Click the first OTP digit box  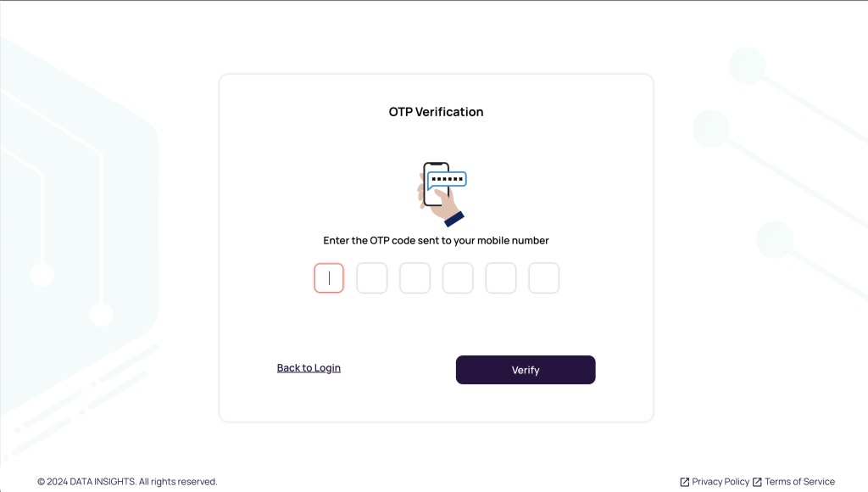(329, 277)
